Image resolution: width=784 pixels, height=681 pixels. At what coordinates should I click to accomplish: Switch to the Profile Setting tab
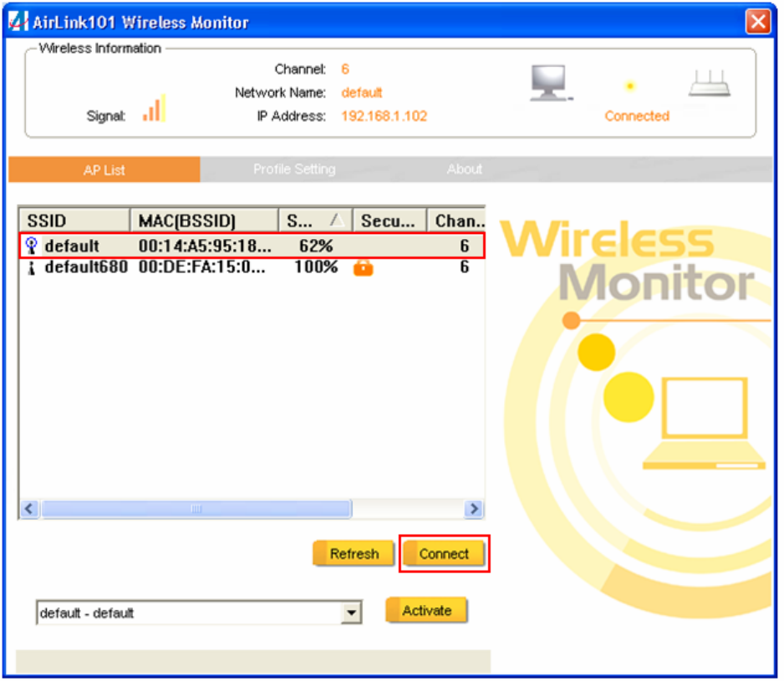[x=294, y=169]
